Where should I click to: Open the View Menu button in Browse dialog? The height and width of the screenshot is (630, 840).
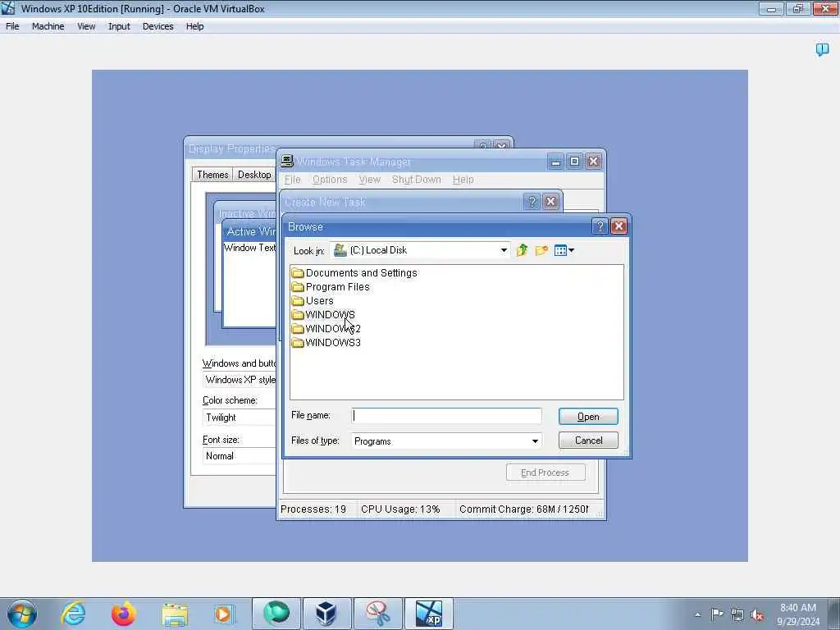pos(564,250)
